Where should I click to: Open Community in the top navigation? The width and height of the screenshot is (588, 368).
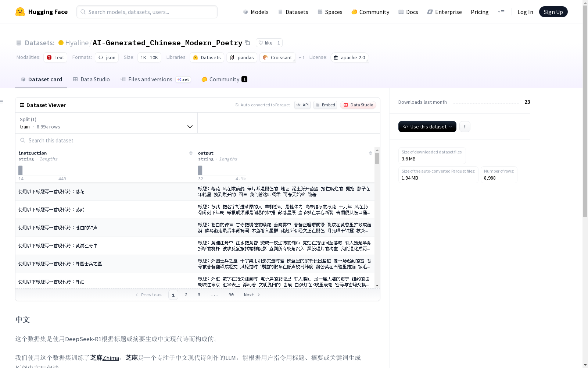tap(370, 12)
